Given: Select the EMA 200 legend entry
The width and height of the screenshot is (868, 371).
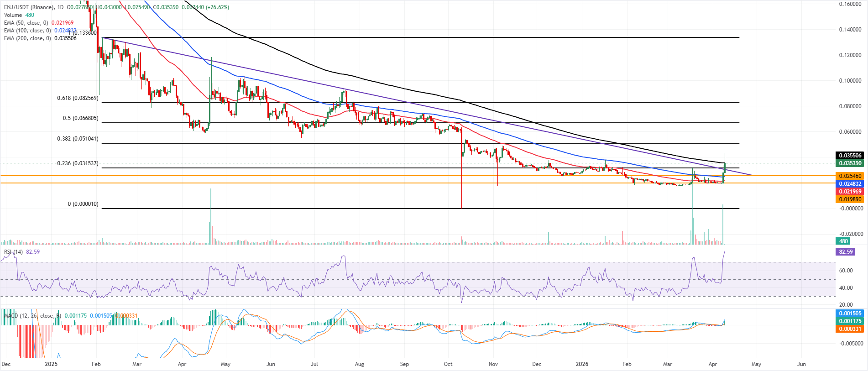Looking at the screenshot, I should point(27,38).
